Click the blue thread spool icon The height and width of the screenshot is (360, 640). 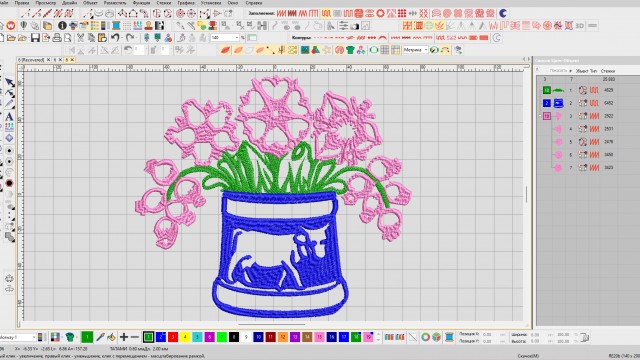click(x=116, y=25)
